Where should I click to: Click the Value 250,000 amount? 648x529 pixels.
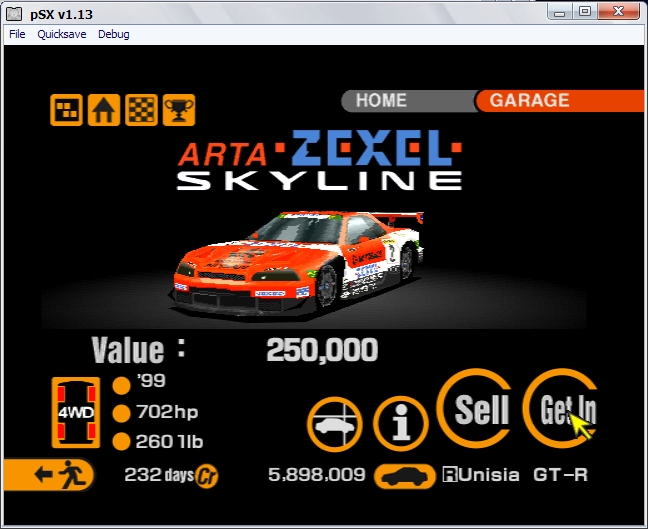coord(322,350)
